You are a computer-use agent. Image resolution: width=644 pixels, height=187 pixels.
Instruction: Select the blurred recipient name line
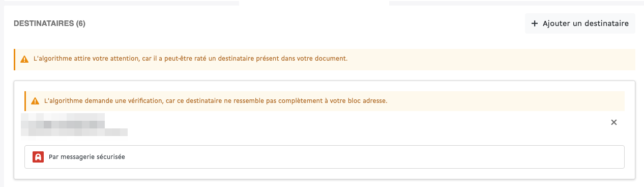[63, 121]
